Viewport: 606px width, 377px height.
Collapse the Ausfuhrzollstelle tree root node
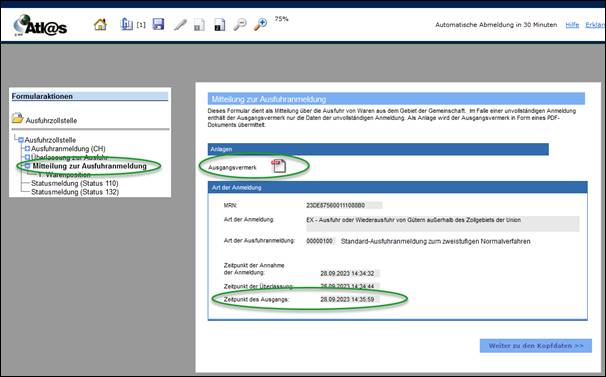[21, 140]
